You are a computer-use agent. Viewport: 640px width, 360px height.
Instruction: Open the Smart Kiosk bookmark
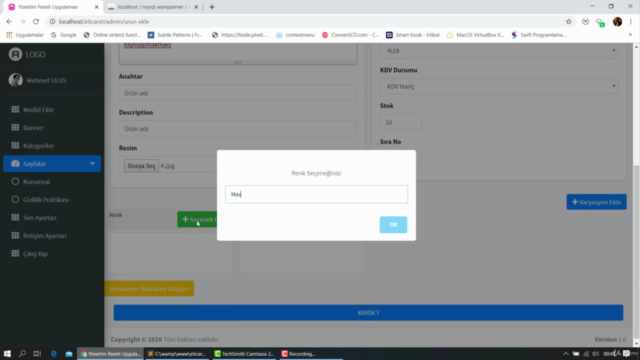point(413,35)
